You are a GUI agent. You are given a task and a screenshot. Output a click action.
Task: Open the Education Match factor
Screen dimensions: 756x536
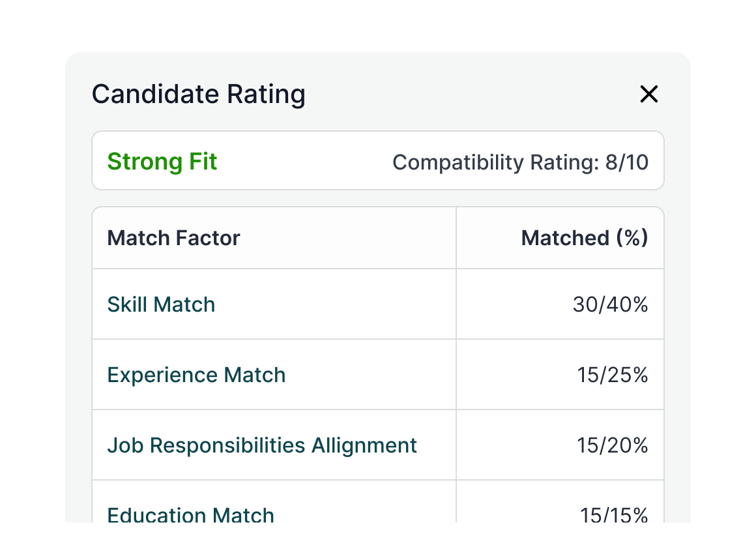click(190, 515)
